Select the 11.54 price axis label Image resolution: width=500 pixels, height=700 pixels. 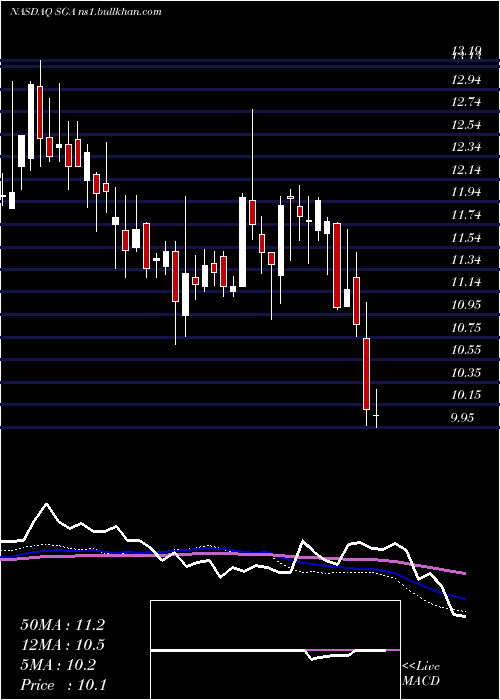[466, 238]
